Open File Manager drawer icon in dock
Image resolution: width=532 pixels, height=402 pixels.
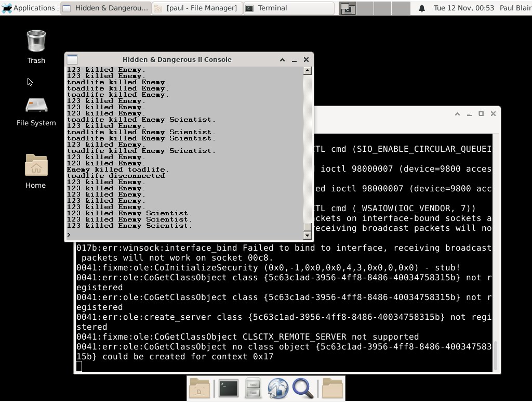[x=253, y=388]
